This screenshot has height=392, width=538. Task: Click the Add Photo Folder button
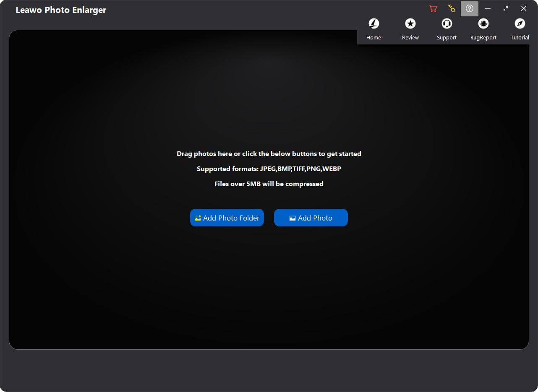227,218
